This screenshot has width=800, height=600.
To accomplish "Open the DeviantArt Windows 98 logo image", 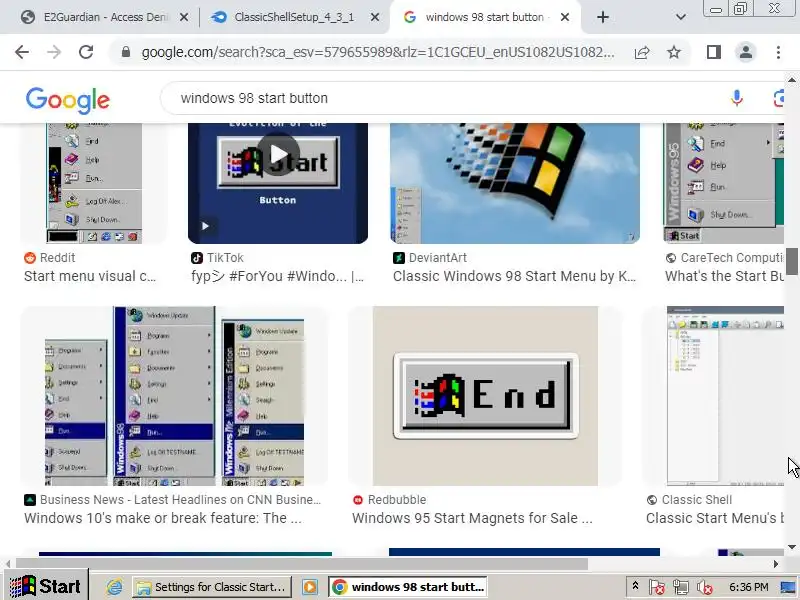I will [515, 183].
